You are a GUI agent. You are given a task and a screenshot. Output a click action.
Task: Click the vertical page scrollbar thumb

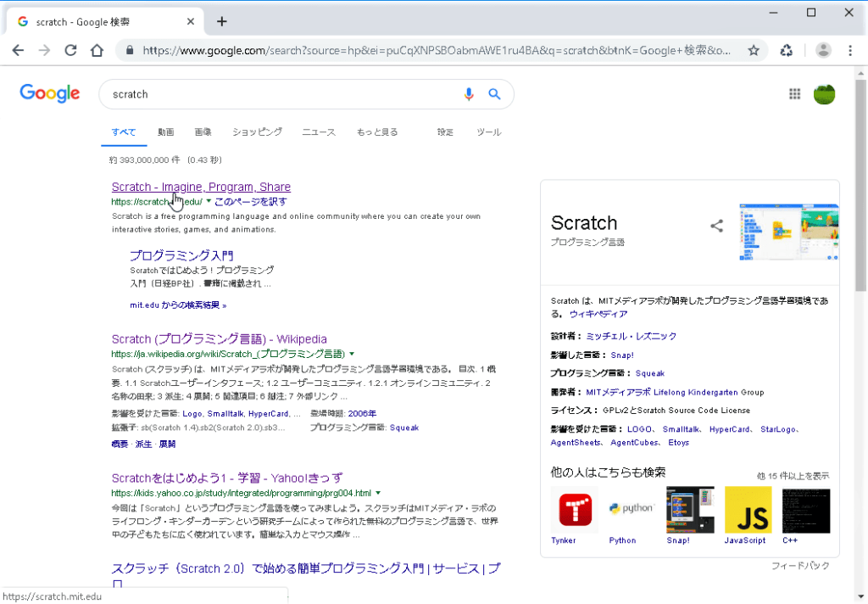point(860,185)
